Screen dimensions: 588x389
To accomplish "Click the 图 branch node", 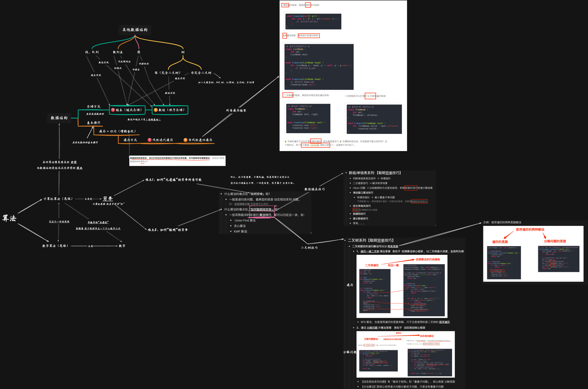I will [139, 52].
